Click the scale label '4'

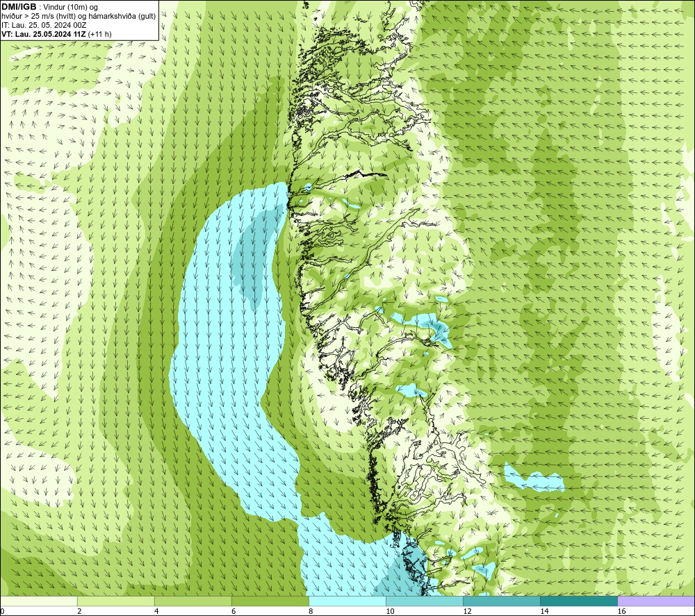(156, 612)
